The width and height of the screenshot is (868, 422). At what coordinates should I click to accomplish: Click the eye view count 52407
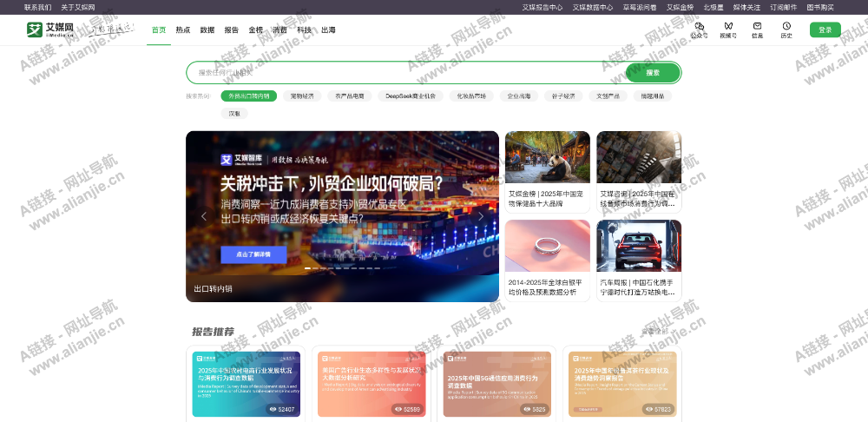click(x=282, y=409)
